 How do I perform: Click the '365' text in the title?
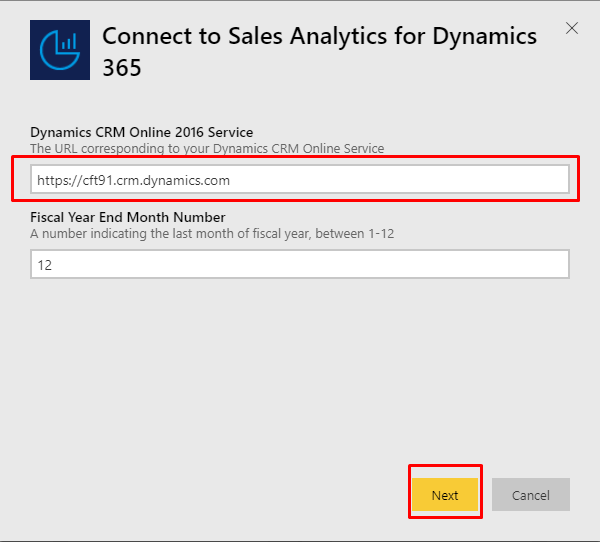coord(122,68)
